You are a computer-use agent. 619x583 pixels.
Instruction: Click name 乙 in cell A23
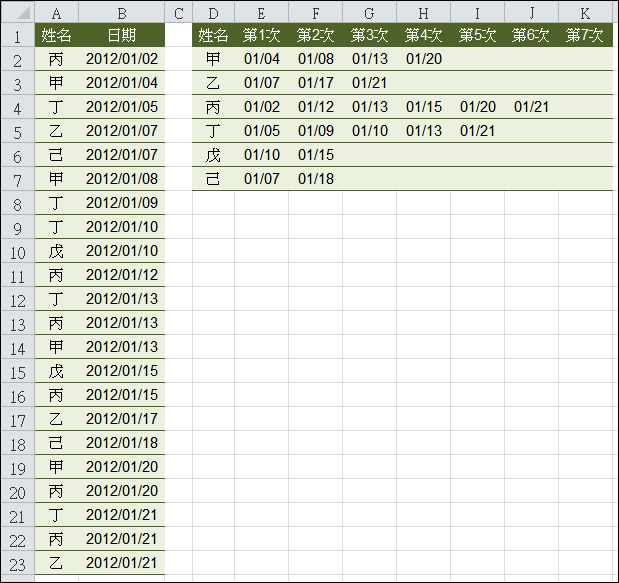click(56, 563)
